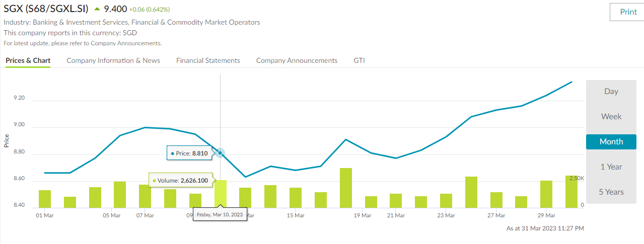Click the Friday, Mar 10, 2023 date label
Image resolution: width=644 pixels, height=244 pixels.
pyautogui.click(x=220, y=214)
